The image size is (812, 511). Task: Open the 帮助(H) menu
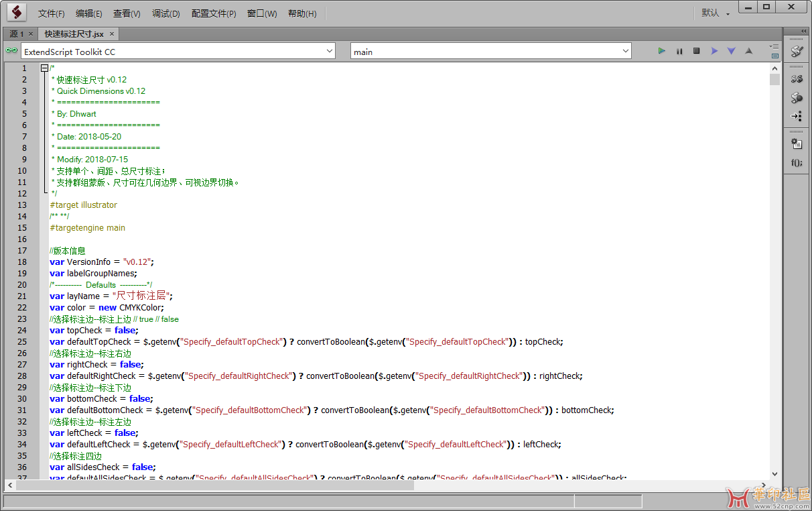click(x=302, y=13)
